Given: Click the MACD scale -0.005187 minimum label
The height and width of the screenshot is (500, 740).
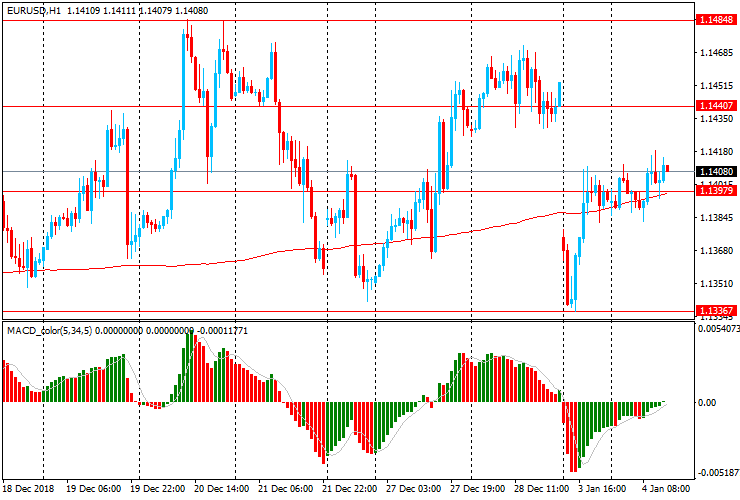Looking at the screenshot, I should tap(717, 472).
